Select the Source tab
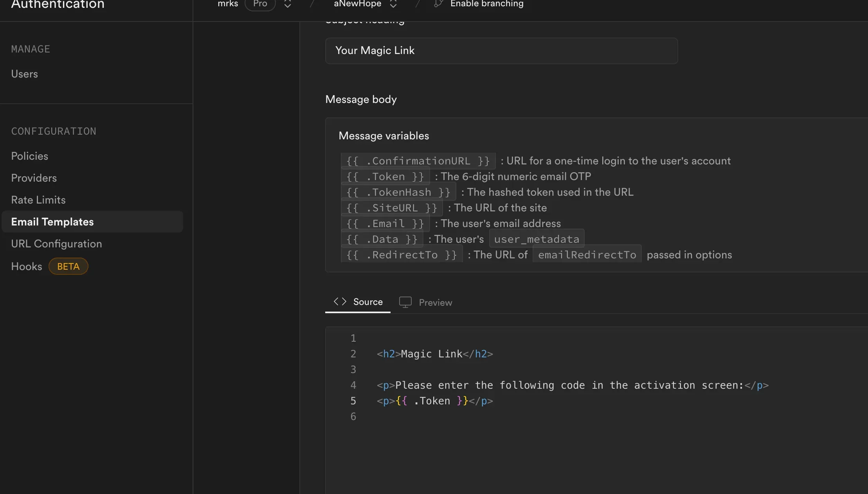The width and height of the screenshot is (868, 494). tap(358, 302)
